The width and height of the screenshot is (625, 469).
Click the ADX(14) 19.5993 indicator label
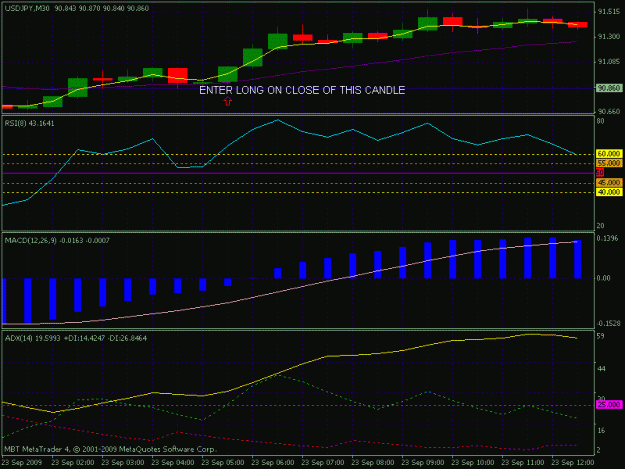(x=76, y=338)
